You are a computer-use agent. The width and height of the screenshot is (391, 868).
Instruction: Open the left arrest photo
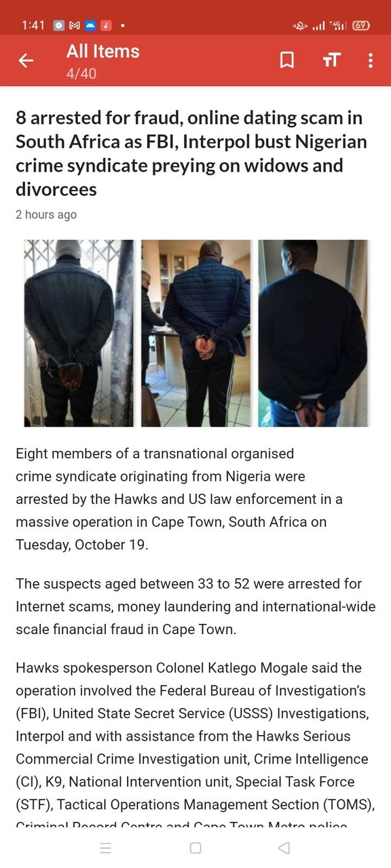tap(79, 333)
